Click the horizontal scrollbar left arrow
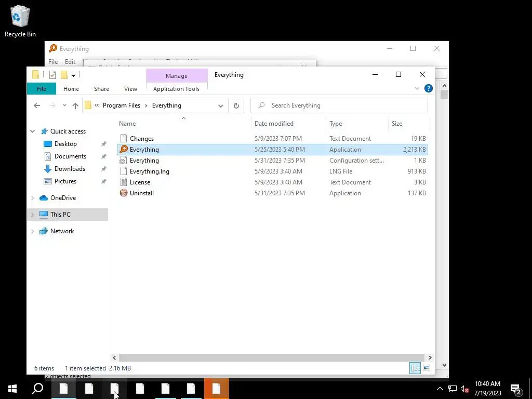 point(114,357)
